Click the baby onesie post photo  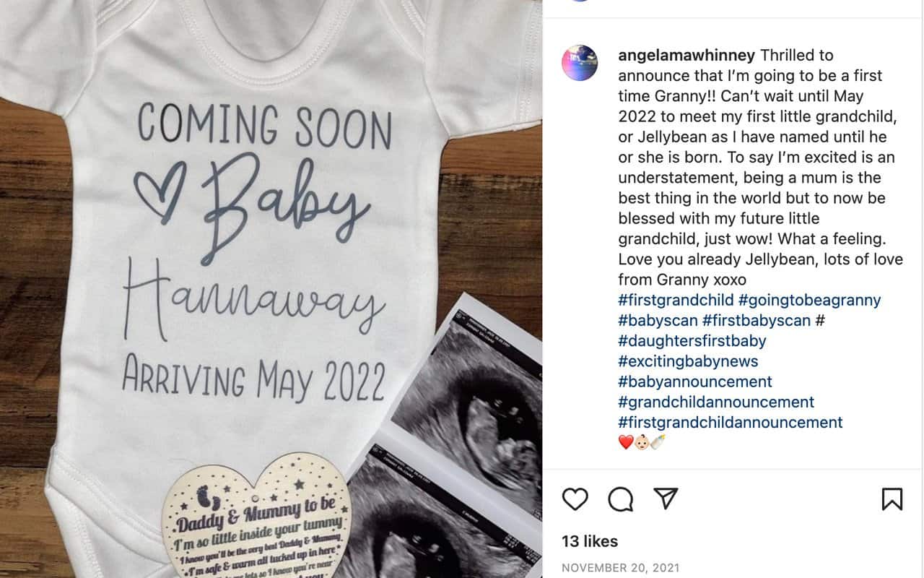click(271, 289)
